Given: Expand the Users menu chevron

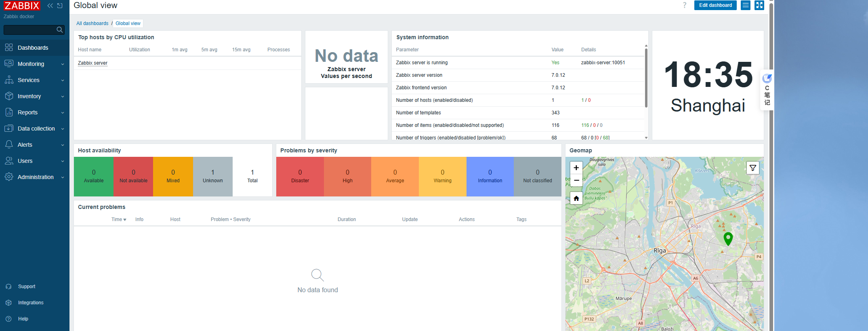Looking at the screenshot, I should click(63, 161).
